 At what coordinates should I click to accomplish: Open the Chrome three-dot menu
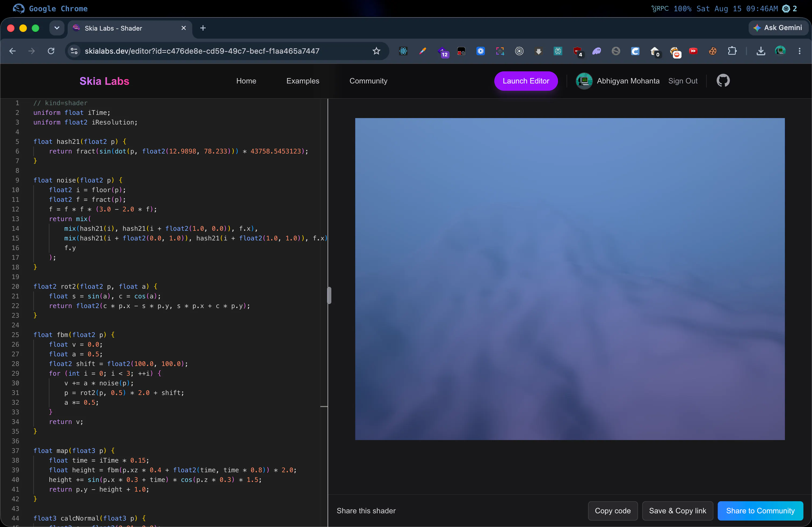(x=799, y=51)
